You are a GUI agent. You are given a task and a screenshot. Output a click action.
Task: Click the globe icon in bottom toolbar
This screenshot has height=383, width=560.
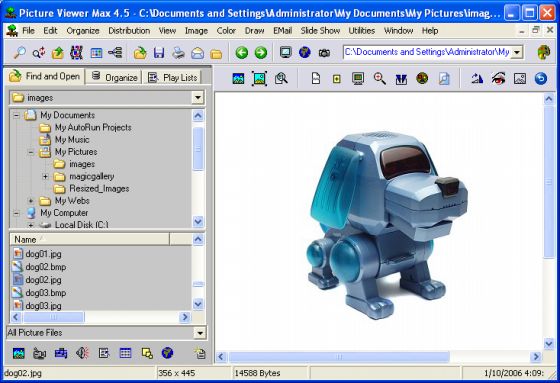[x=167, y=353]
